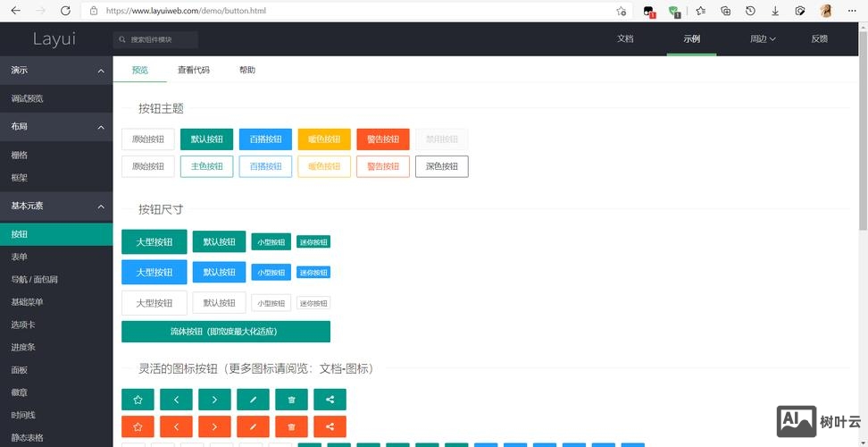
Task: Click the orange right chevron icon button
Action: pyautogui.click(x=215, y=426)
